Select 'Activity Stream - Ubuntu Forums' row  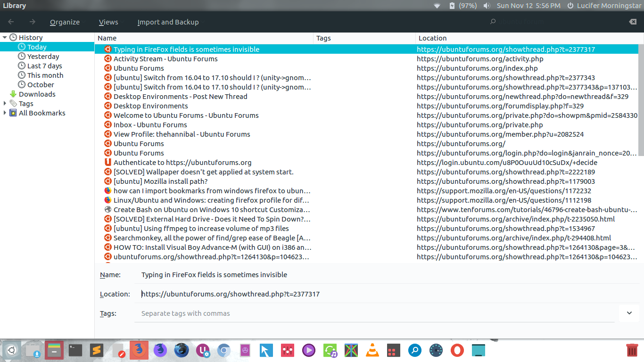click(366, 59)
